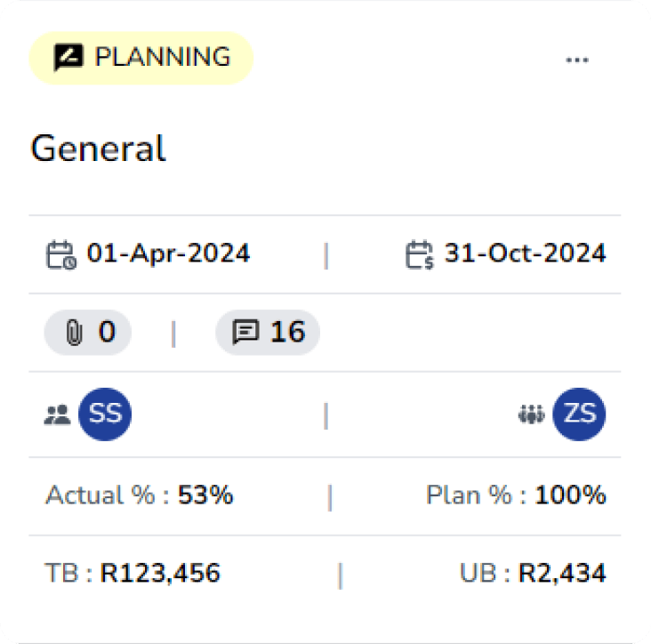Click the UB amount R2,434
This screenshot has width=651, height=644.
click(564, 574)
